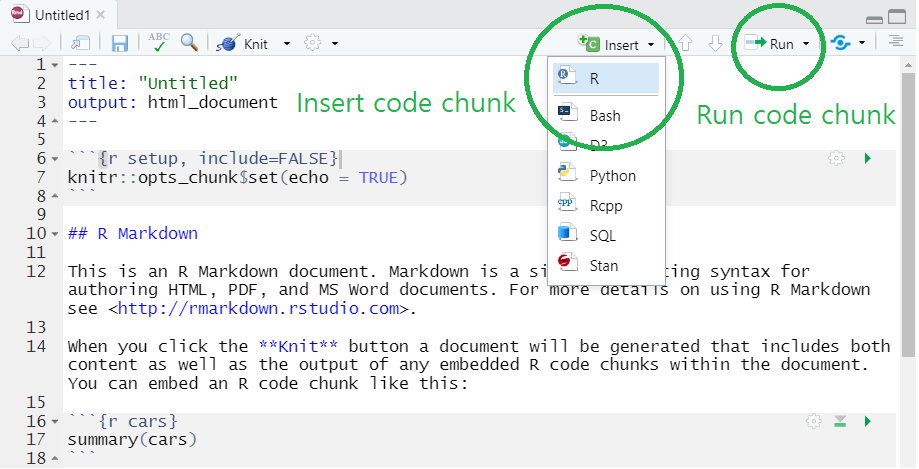Open cars chunk options gear
Image resolution: width=919 pixels, height=469 pixels.
coord(814,421)
